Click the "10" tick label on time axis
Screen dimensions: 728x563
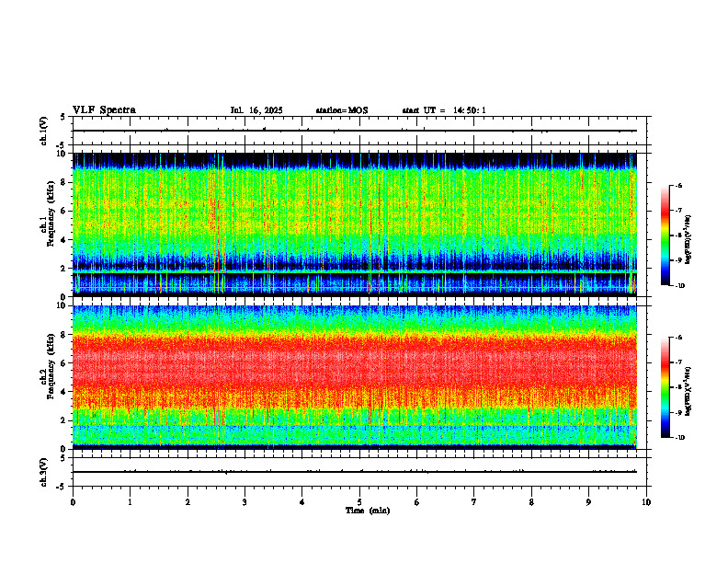pos(646,502)
